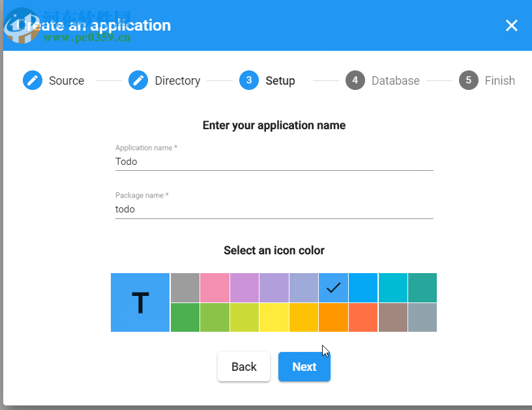
Task: Choose the yellow icon color swatch
Action: 274,317
